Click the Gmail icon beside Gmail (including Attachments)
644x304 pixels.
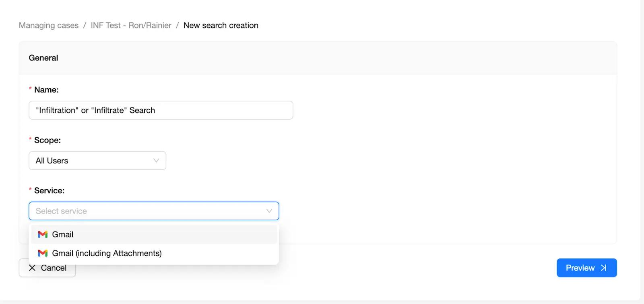coord(42,253)
